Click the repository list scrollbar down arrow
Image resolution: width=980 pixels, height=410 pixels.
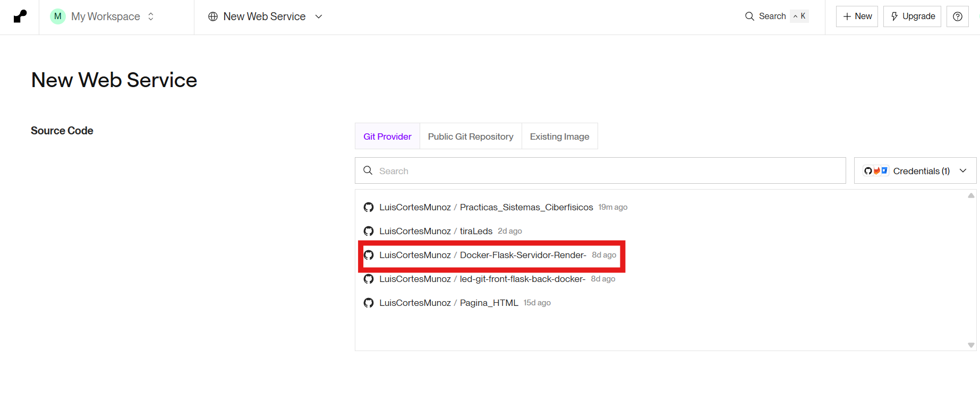point(971,345)
